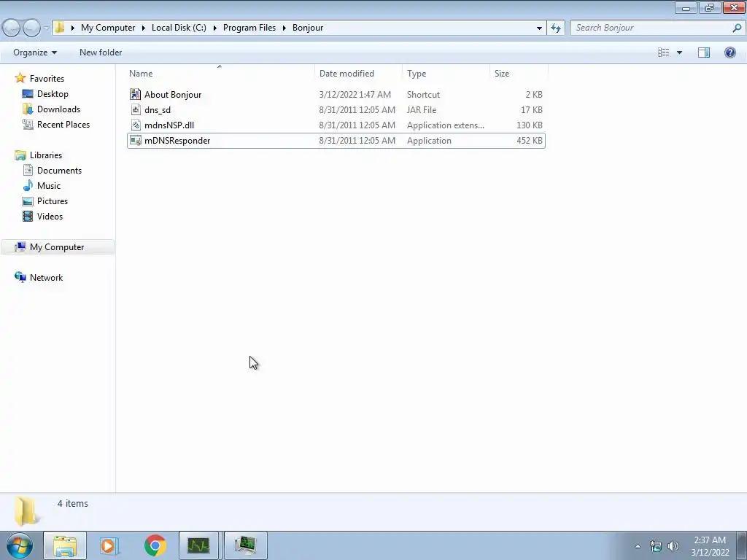Click the Pictures library icon
This screenshot has width=747, height=560.
[28, 201]
